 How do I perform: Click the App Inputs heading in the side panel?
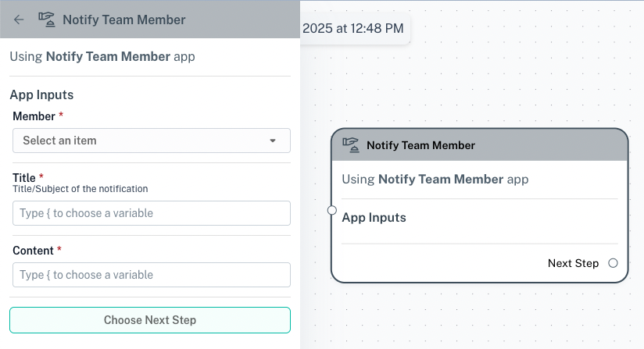pos(41,95)
